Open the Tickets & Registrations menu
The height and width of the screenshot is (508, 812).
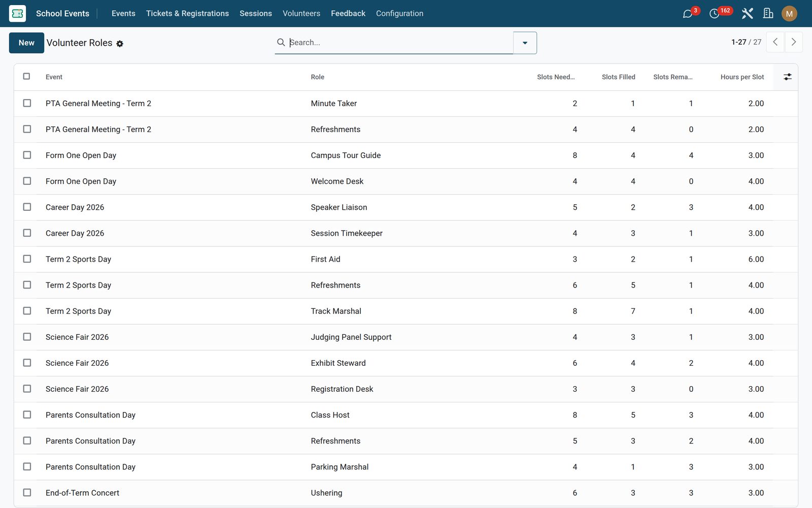point(187,13)
